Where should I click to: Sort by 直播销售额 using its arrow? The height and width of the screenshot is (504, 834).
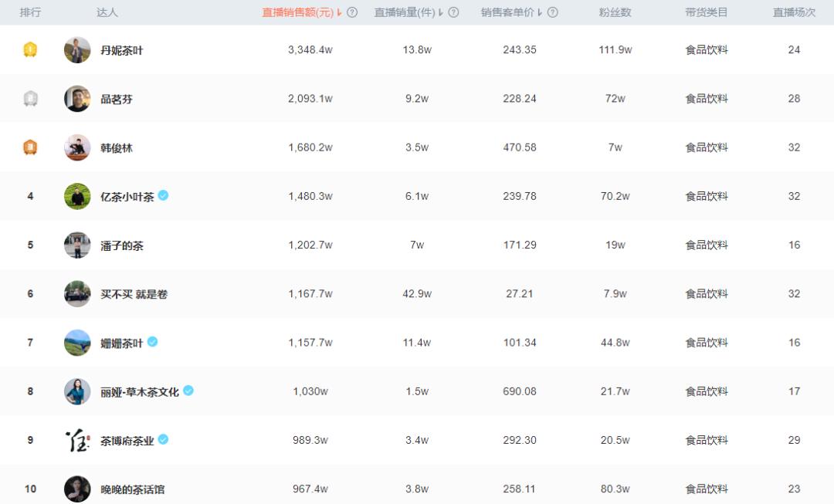[339, 12]
